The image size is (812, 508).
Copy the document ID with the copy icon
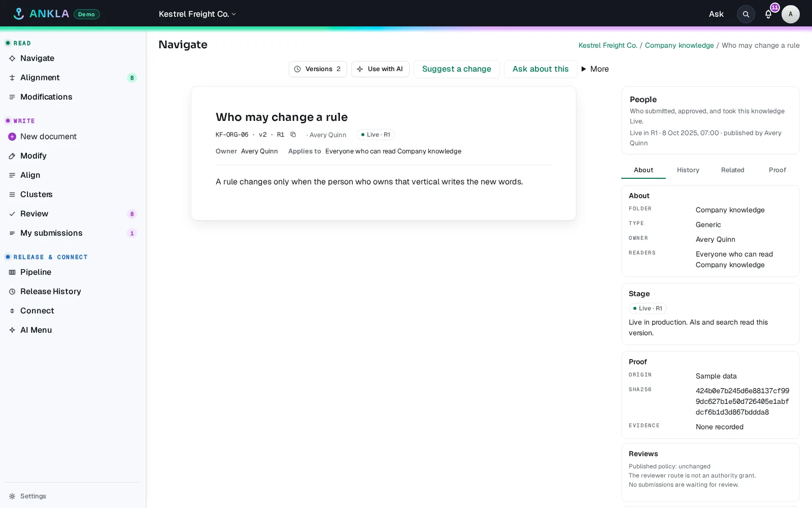(293, 135)
